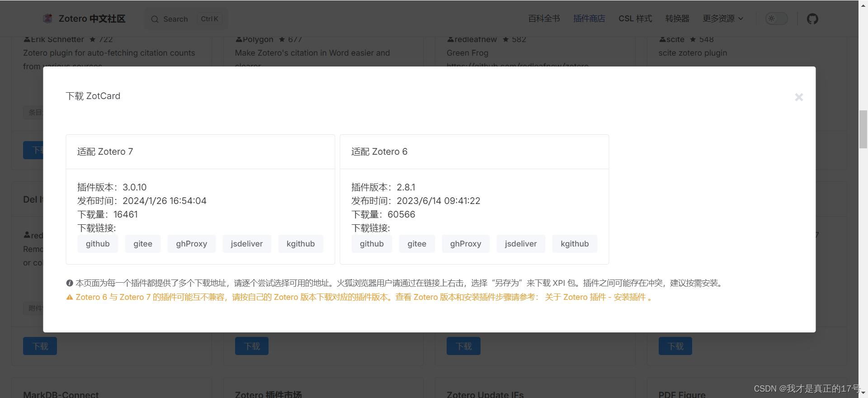This screenshot has width=868, height=398.
Task: Click the 适配 Zotero 7 card header
Action: pos(200,152)
